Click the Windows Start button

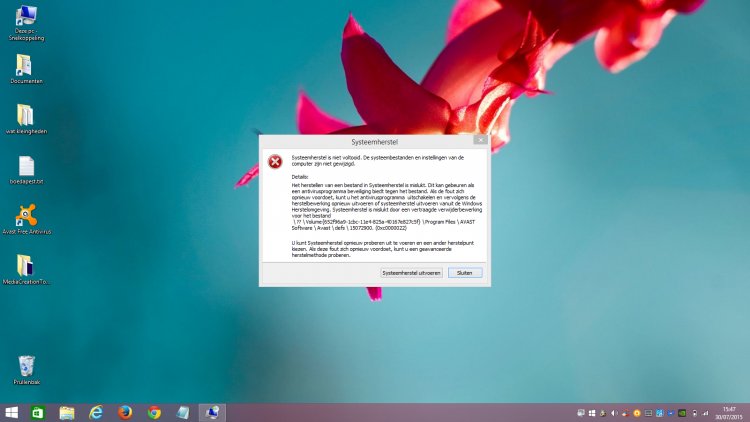[11, 412]
